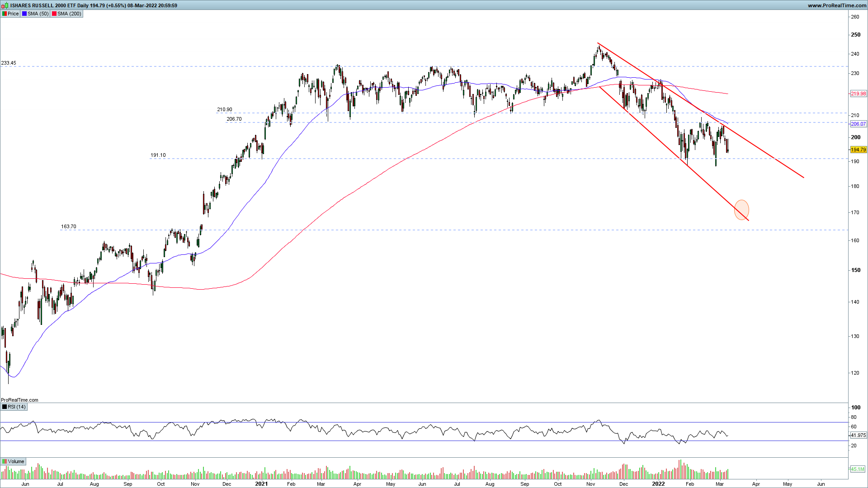Select the yellow 194.79 current price tag

coord(858,150)
